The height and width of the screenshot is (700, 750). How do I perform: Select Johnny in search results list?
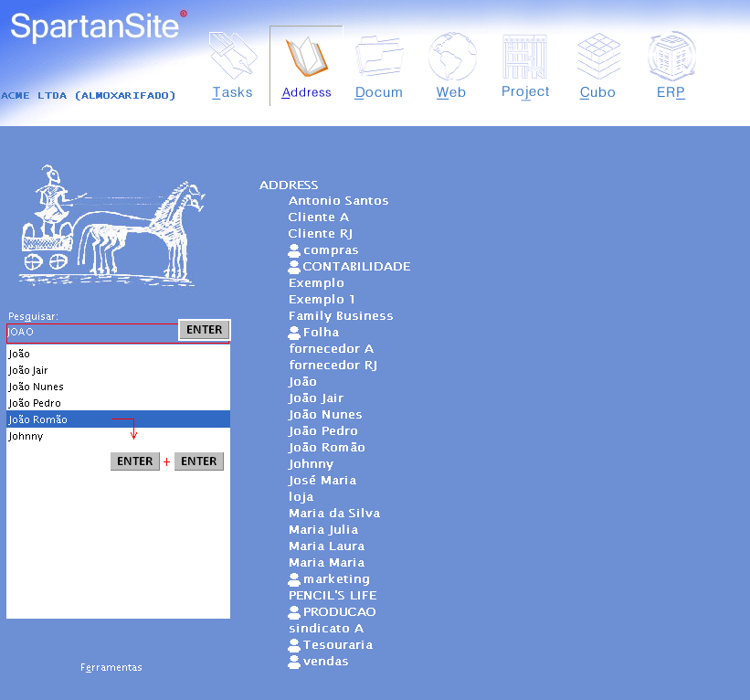[x=118, y=436]
